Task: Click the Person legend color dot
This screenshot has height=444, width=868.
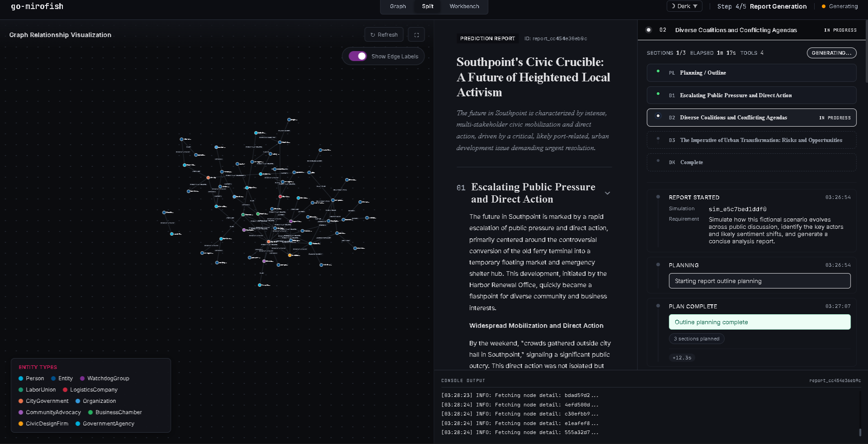Action: pyautogui.click(x=21, y=378)
